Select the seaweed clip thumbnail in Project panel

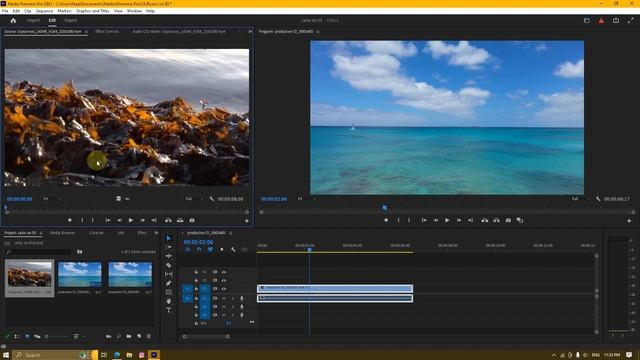click(x=29, y=274)
